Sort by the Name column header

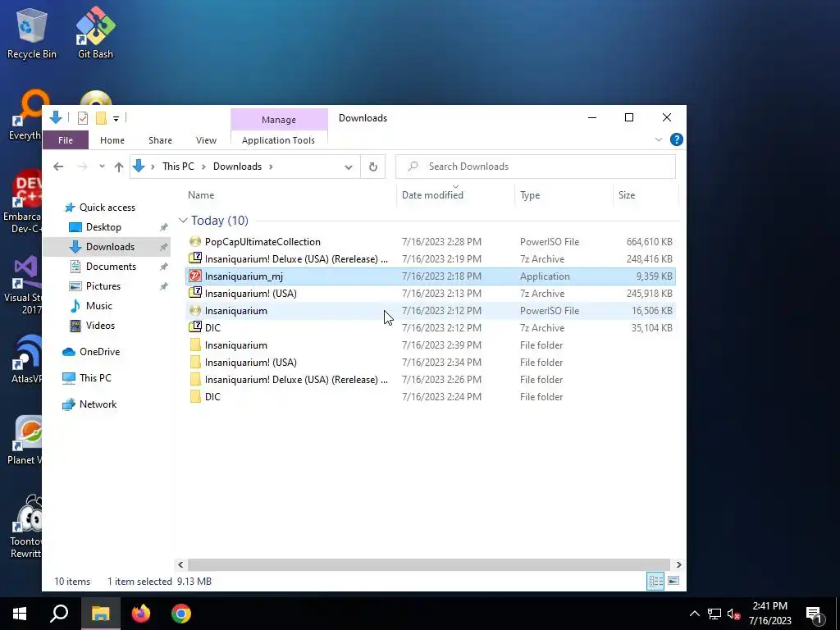(x=201, y=195)
